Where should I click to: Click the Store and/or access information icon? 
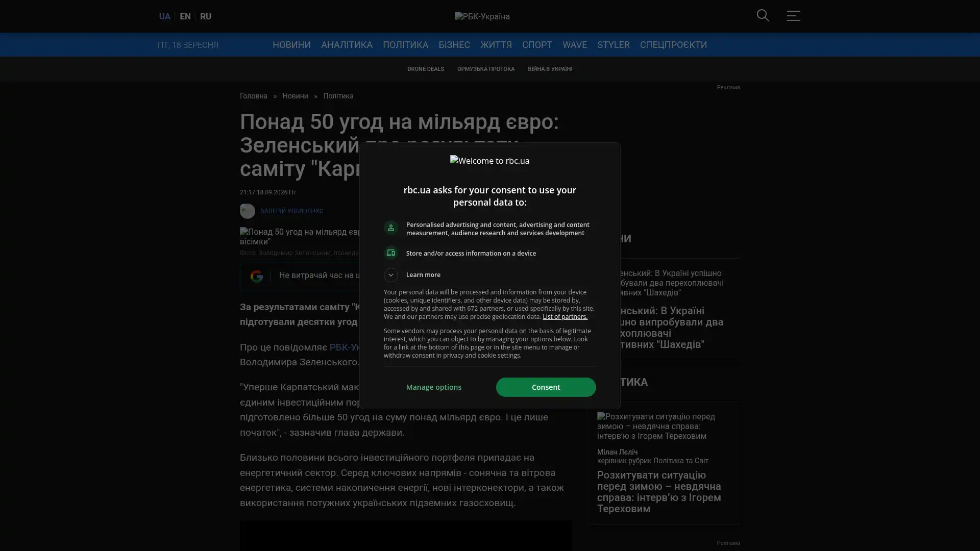pos(391,253)
